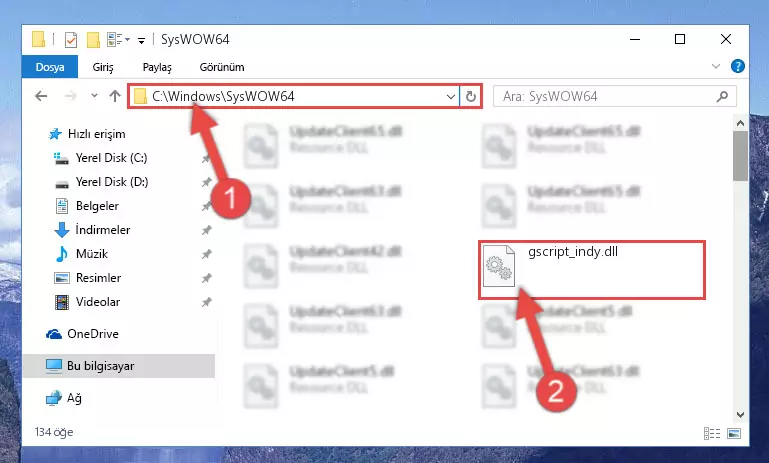769x463 pixels.
Task: Open the Help question mark icon
Action: (x=738, y=66)
